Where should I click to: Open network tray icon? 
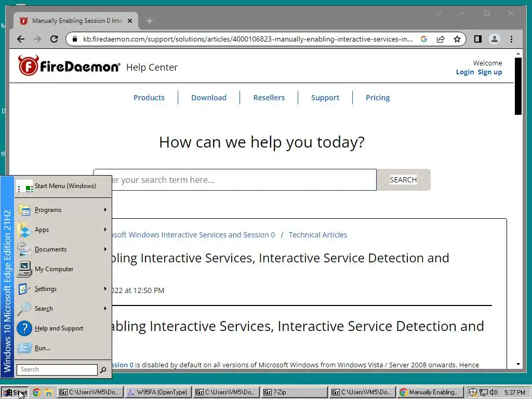tap(483, 393)
